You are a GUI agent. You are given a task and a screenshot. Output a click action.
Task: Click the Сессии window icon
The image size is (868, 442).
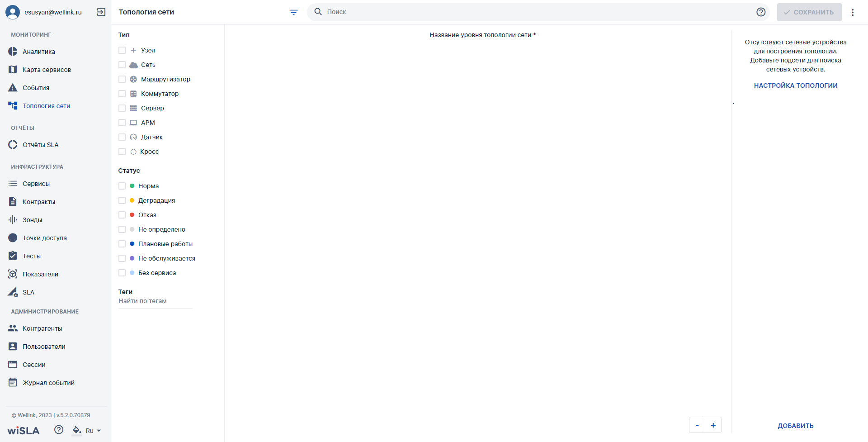pos(13,365)
